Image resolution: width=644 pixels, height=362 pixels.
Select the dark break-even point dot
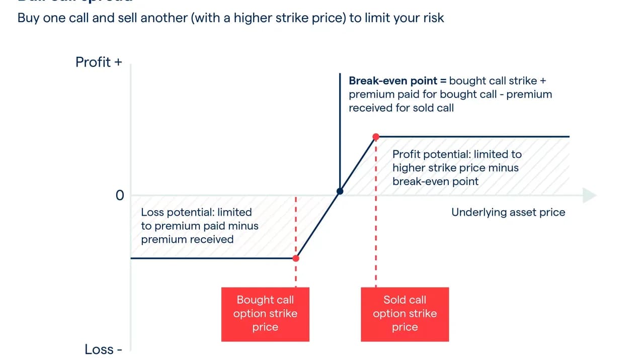click(340, 191)
